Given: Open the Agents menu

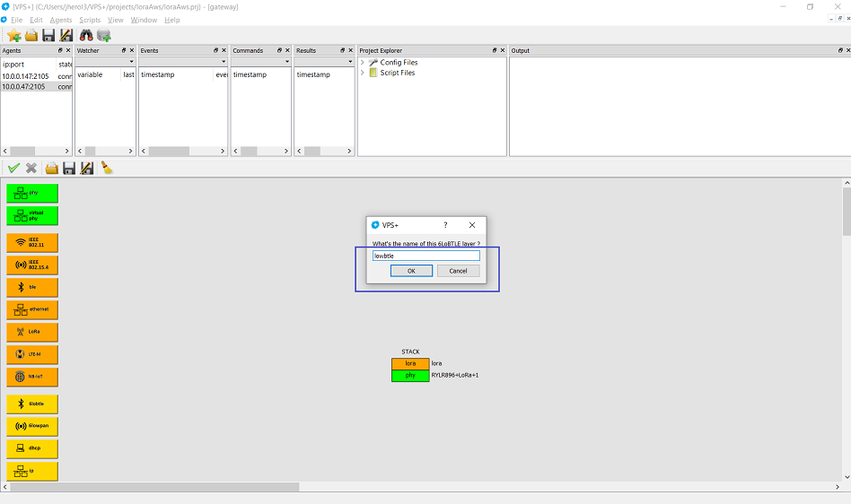Looking at the screenshot, I should pos(61,20).
